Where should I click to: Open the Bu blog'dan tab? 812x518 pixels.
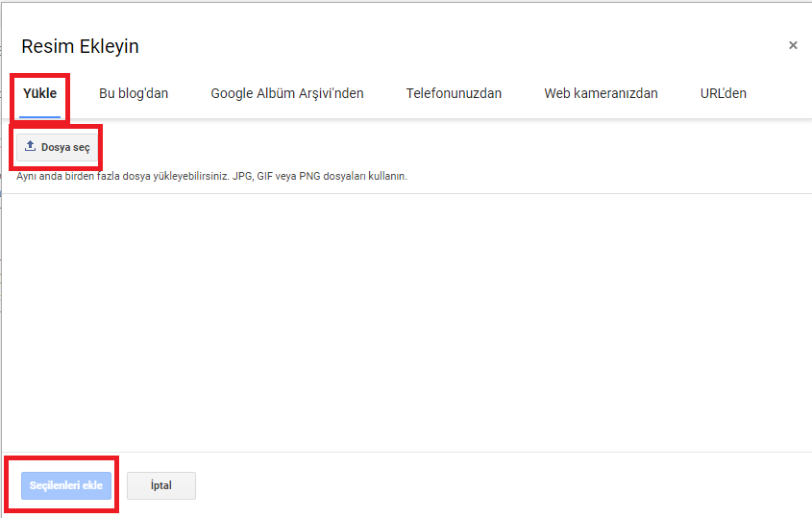coord(134,94)
